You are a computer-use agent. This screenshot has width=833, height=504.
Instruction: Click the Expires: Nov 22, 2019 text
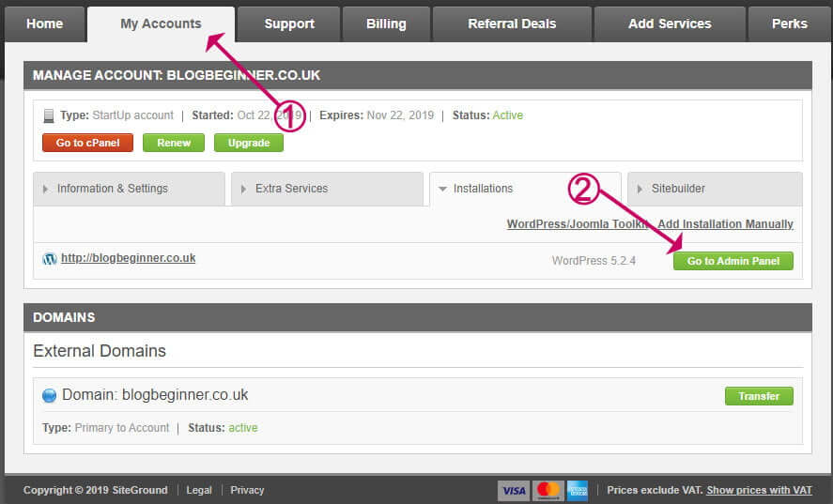click(x=377, y=115)
